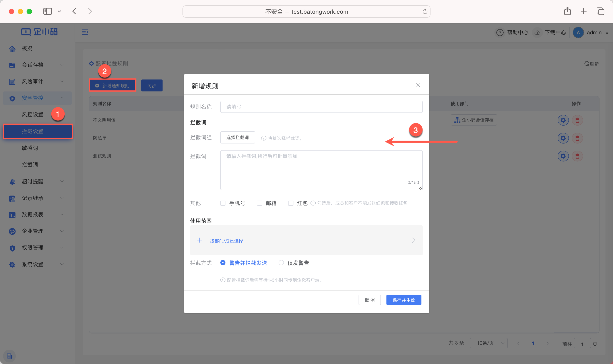This screenshot has width=613, height=364.
Task: Click the 超时提醒 bell icon
Action: point(12,182)
